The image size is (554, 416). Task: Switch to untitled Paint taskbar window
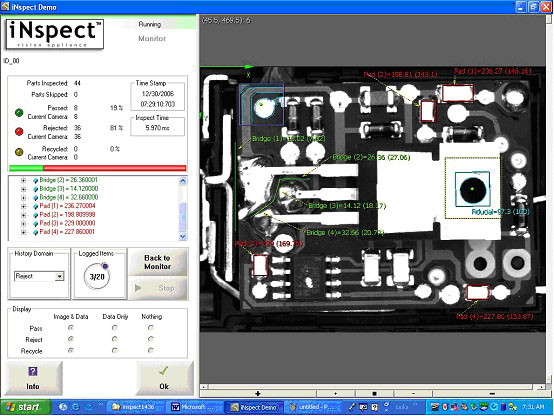click(312, 407)
